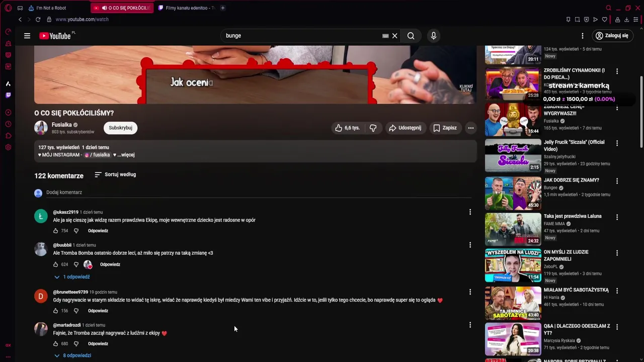Open more actions under the video
The image size is (644, 362).
click(471, 128)
